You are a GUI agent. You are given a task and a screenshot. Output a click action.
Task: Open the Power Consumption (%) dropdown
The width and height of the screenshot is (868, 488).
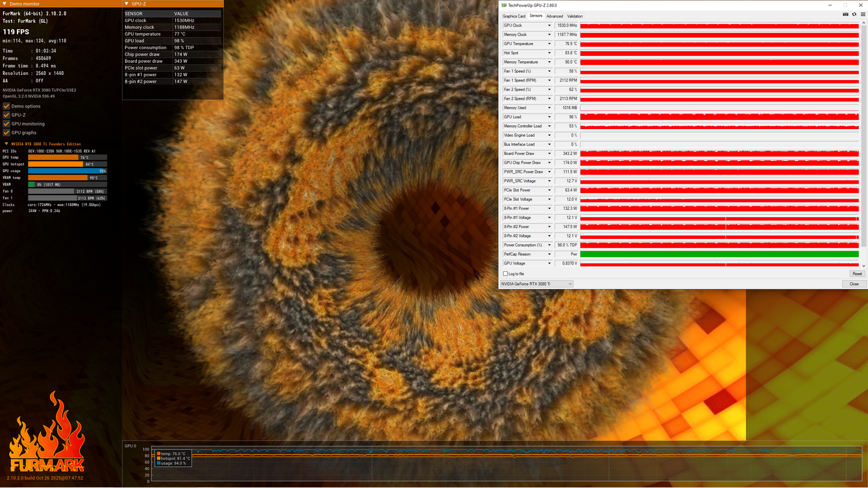pos(549,245)
